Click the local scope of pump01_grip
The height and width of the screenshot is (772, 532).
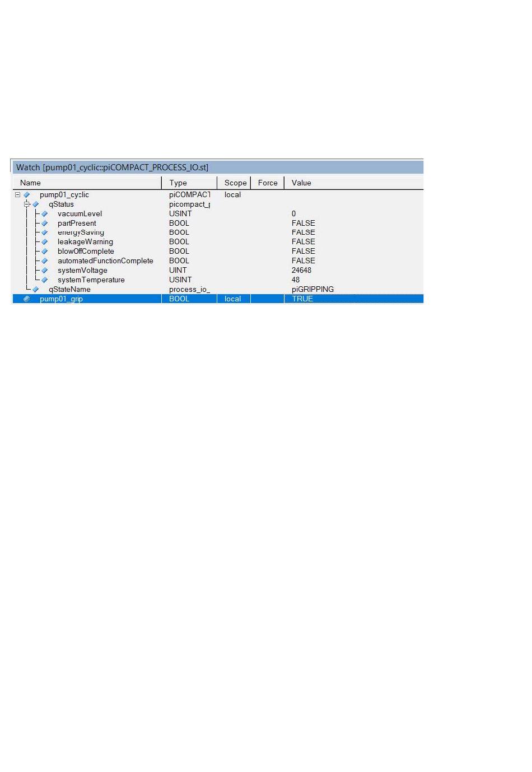232,299
